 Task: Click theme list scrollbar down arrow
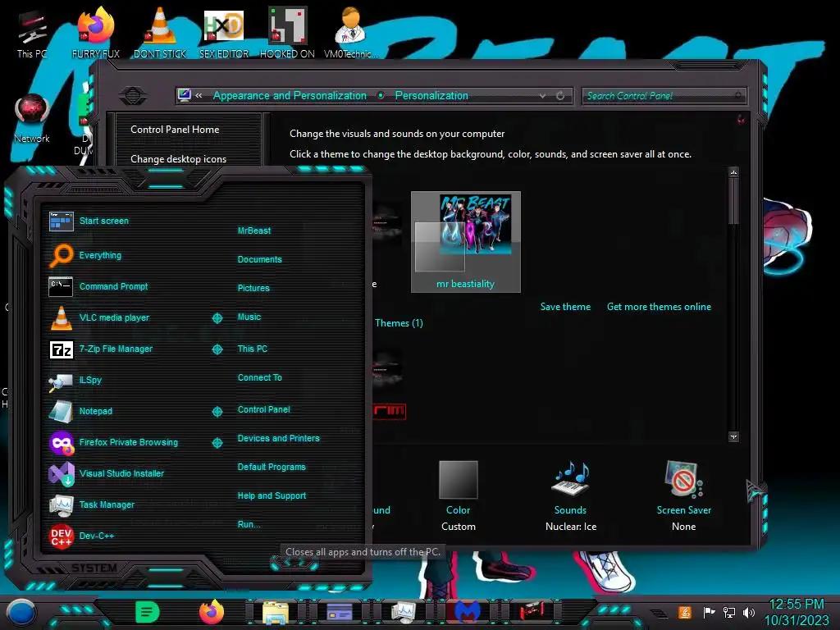[x=733, y=436]
